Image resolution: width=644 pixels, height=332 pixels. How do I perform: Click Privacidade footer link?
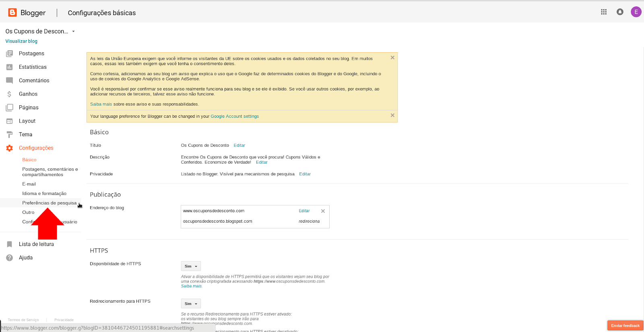tap(64, 320)
